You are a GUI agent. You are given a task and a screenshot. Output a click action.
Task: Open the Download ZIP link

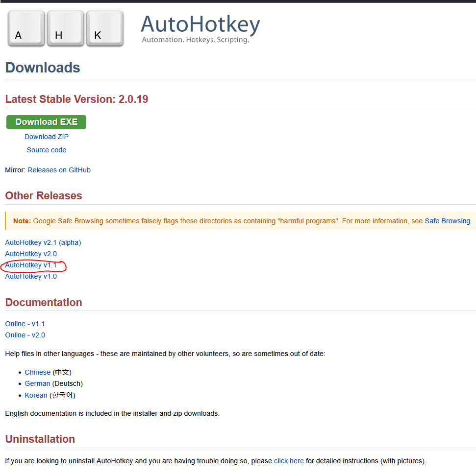point(47,137)
